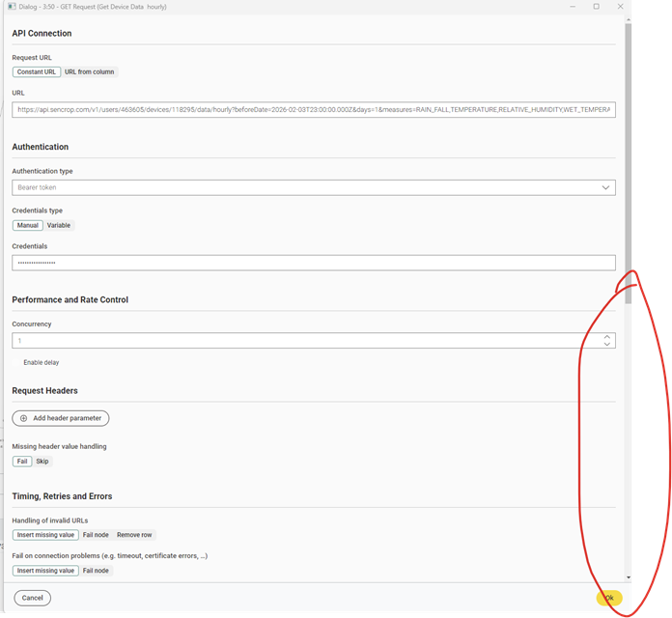Click the Credentials password field
The width and height of the screenshot is (672, 618).
[313, 263]
